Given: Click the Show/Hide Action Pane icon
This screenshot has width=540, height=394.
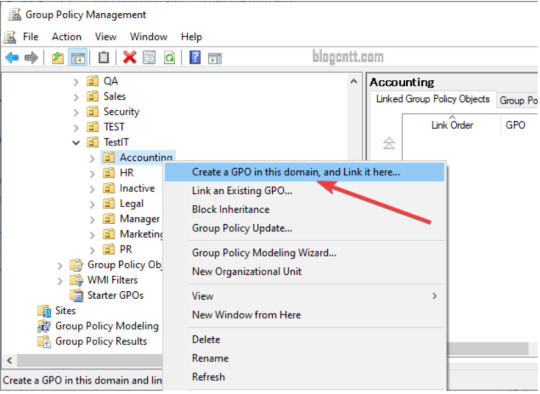Looking at the screenshot, I should click(215, 58).
